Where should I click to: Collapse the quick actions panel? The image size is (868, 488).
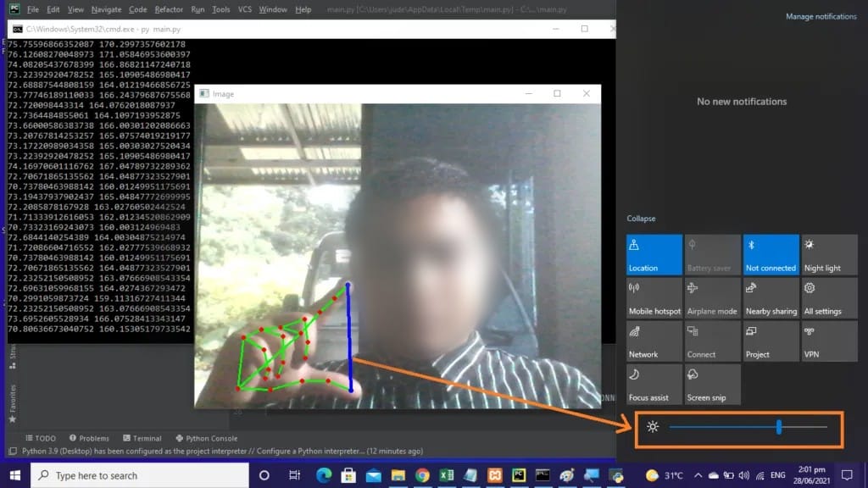(641, 219)
